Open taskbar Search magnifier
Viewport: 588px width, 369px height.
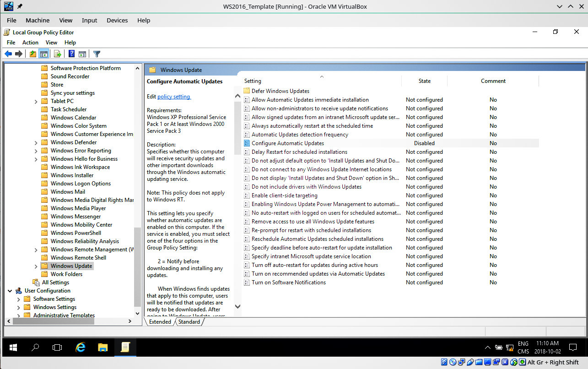tap(35, 347)
